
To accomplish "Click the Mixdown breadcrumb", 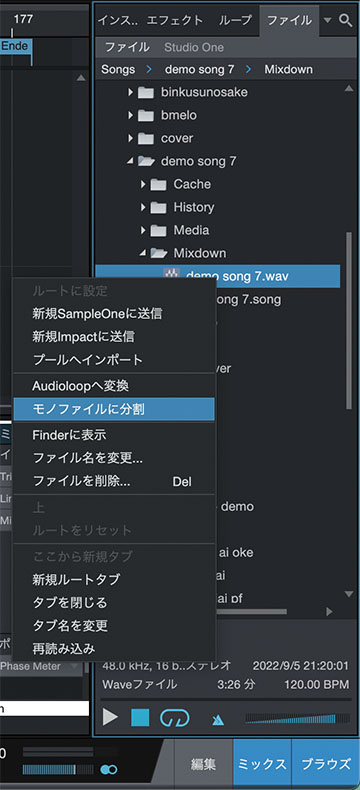I will tap(289, 70).
